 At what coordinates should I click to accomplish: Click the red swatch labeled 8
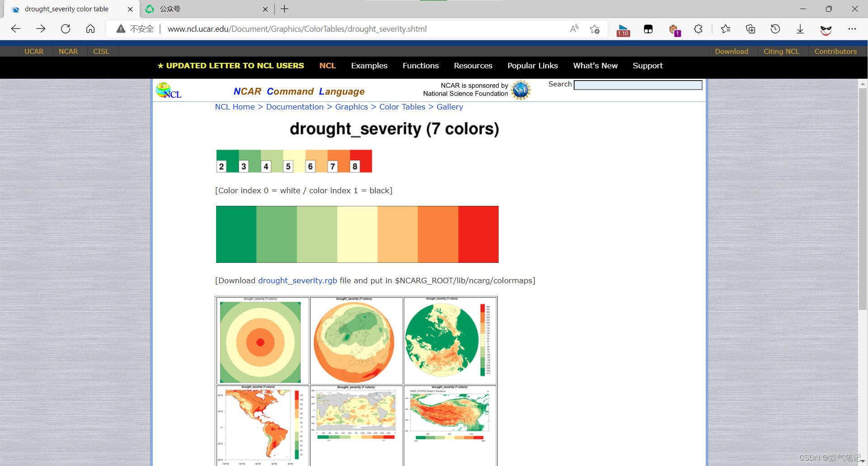pos(361,161)
